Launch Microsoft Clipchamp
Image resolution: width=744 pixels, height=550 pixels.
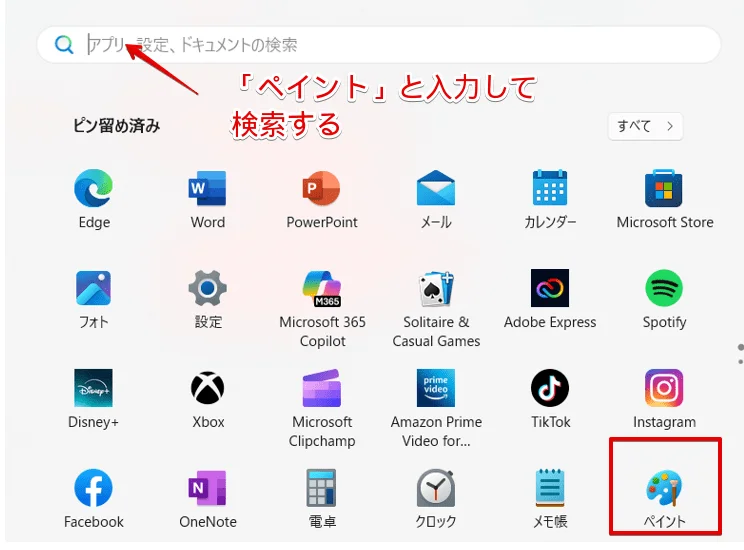click(322, 408)
